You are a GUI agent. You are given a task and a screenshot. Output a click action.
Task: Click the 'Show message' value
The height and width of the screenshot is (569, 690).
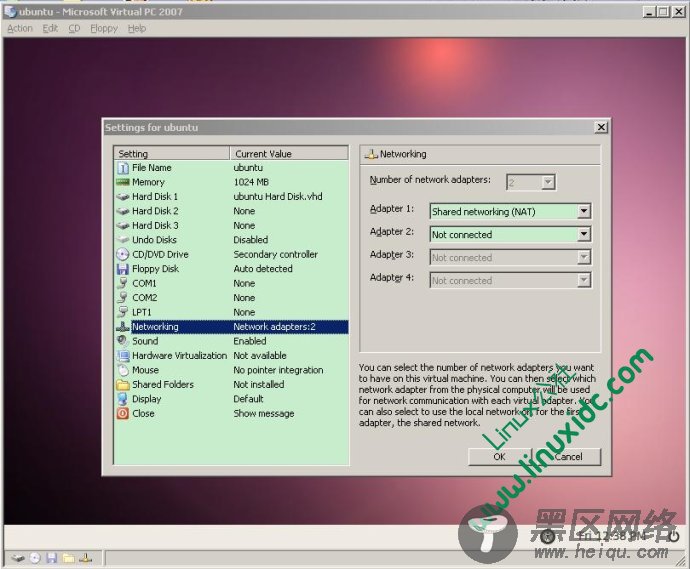(264, 414)
